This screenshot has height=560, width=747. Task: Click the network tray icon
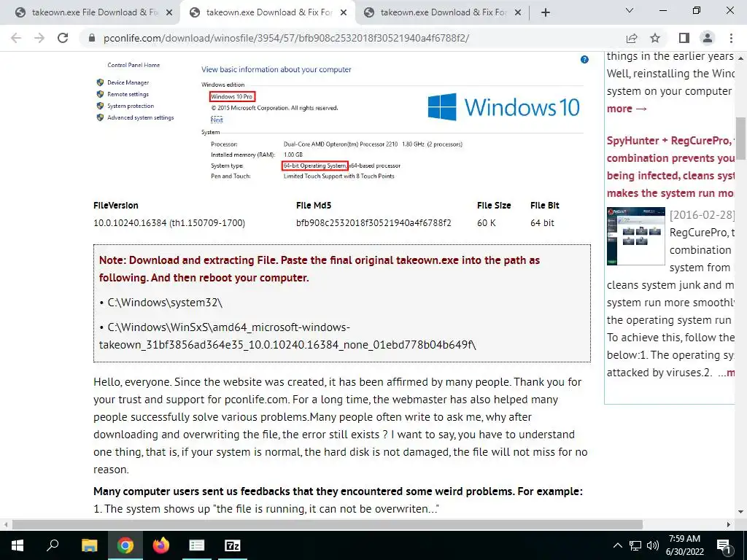point(635,545)
